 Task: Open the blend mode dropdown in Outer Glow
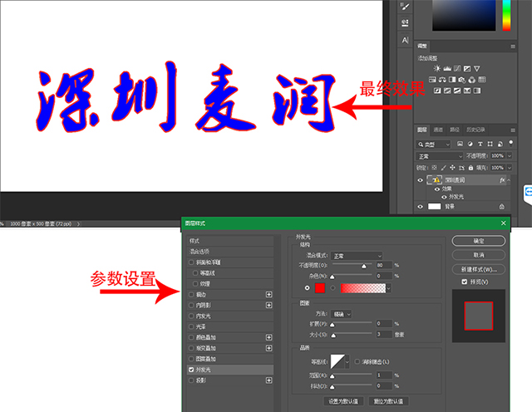pyautogui.click(x=357, y=256)
